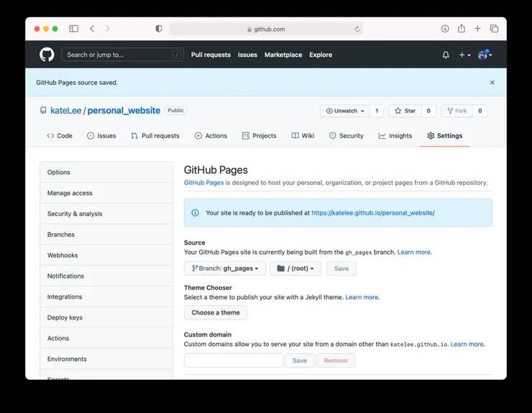
Task: Select Deploy keys in sidebar
Action: pos(106,317)
